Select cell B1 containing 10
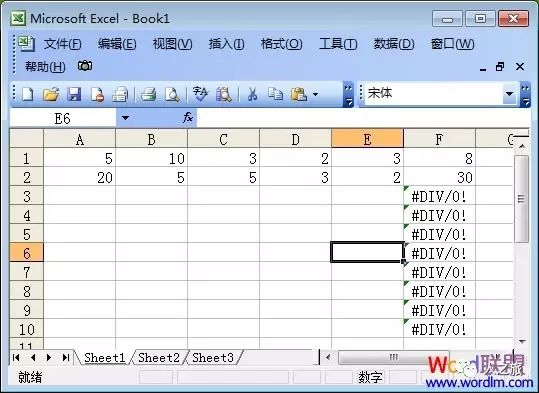539x393 pixels. coord(152,158)
